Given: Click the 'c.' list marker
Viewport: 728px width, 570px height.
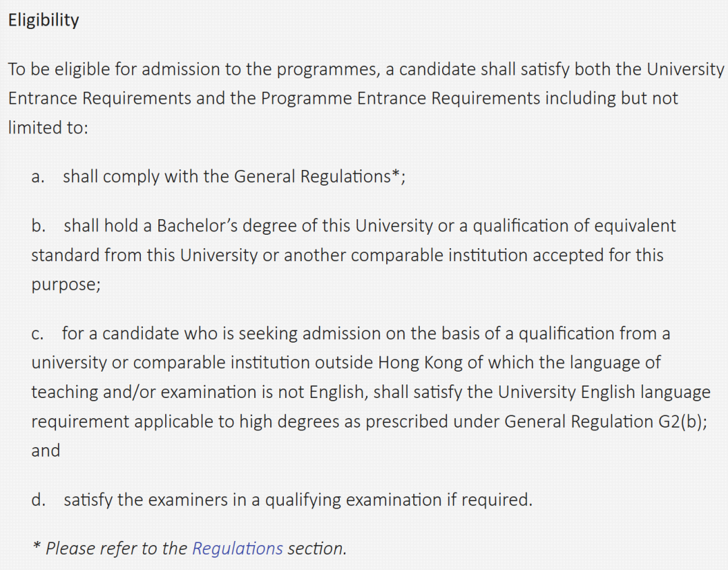Looking at the screenshot, I should 38,334.
